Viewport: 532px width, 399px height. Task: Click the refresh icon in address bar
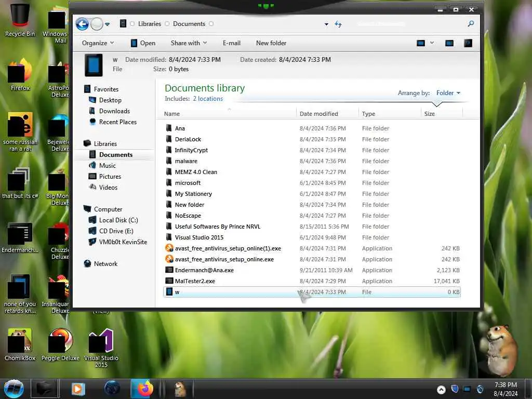(x=338, y=24)
